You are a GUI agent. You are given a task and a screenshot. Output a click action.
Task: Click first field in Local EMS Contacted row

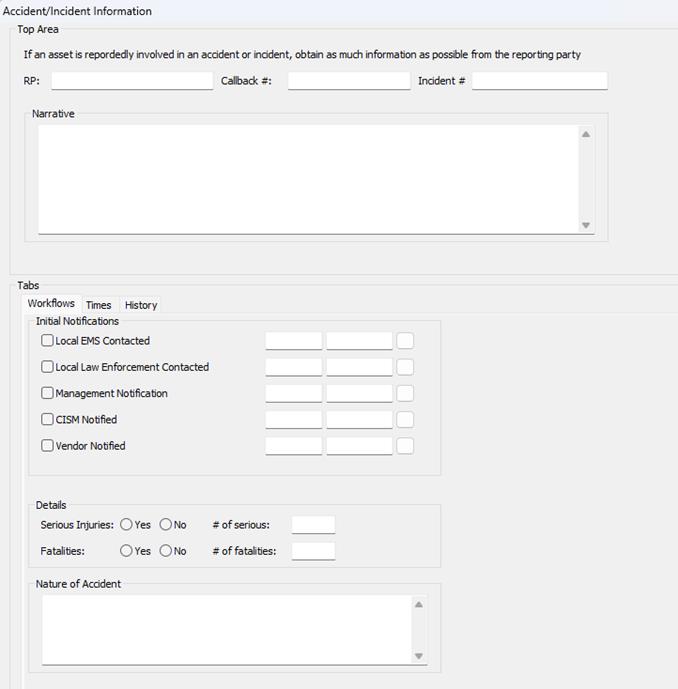[294, 341]
